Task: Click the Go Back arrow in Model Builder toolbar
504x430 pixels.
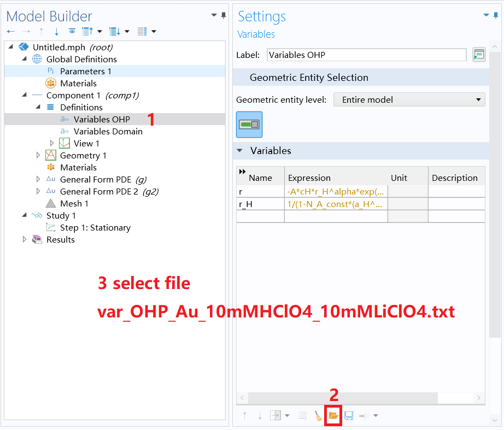Action: click(10, 31)
